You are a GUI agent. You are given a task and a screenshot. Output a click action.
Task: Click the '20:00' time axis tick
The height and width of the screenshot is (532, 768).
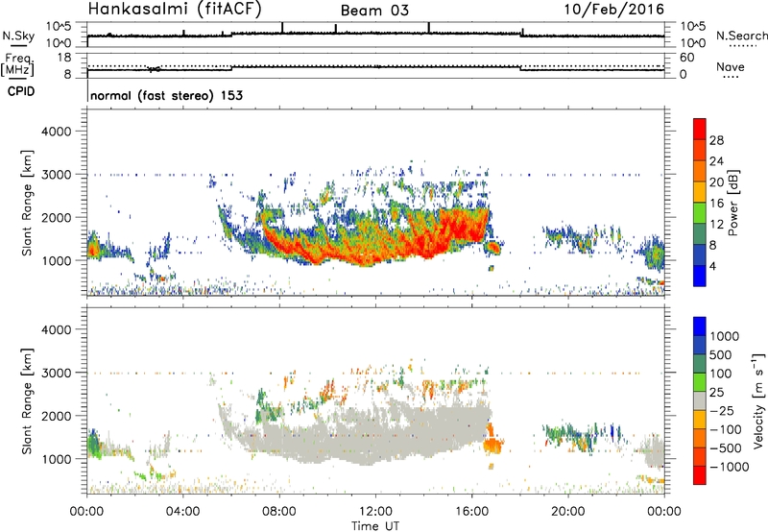point(568,512)
